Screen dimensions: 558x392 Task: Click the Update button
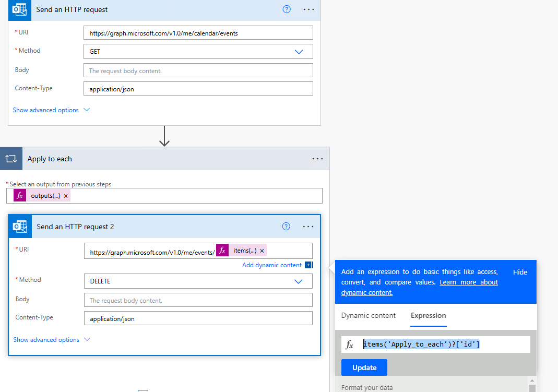(x=364, y=367)
